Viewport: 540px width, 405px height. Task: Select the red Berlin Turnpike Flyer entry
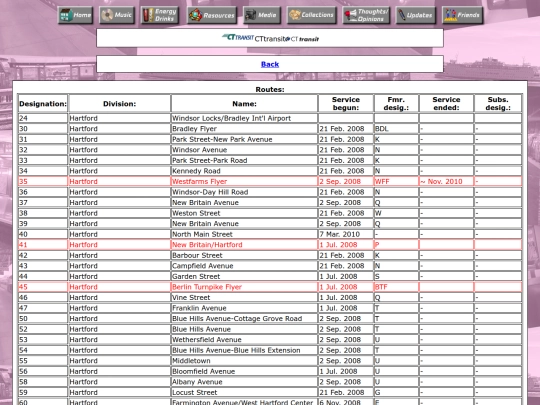[207, 287]
